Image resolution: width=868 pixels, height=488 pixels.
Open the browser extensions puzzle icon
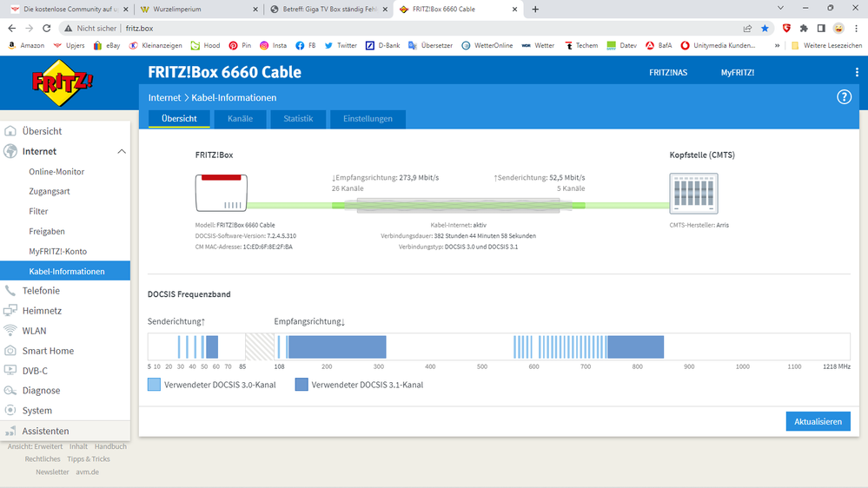point(804,28)
